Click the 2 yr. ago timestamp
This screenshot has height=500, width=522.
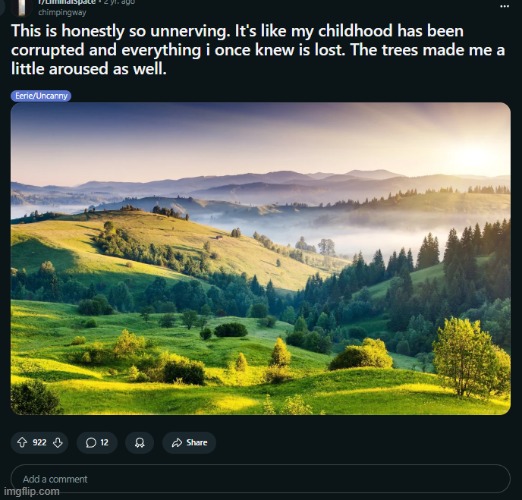[x=119, y=2]
